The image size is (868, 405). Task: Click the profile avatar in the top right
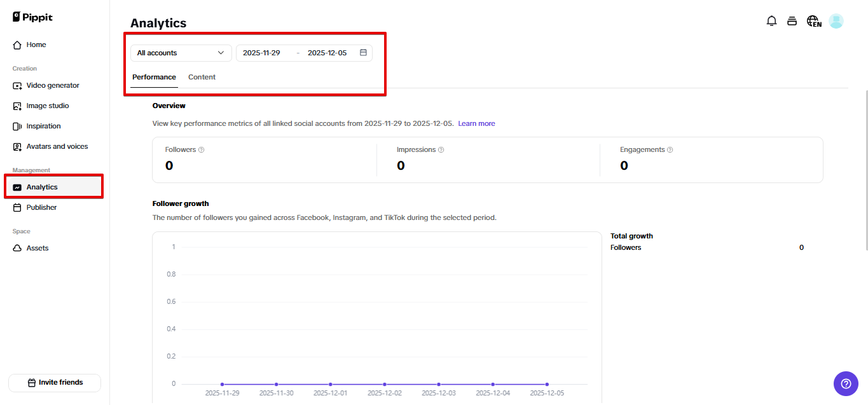pyautogui.click(x=836, y=20)
